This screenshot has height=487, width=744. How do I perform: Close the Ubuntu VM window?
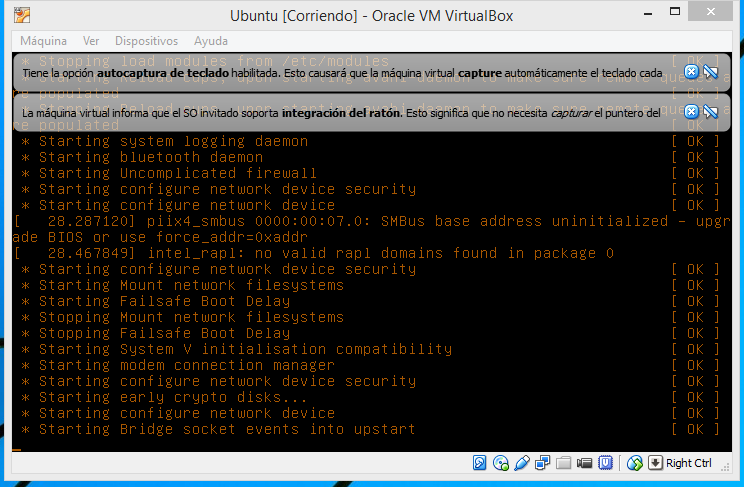coord(710,11)
